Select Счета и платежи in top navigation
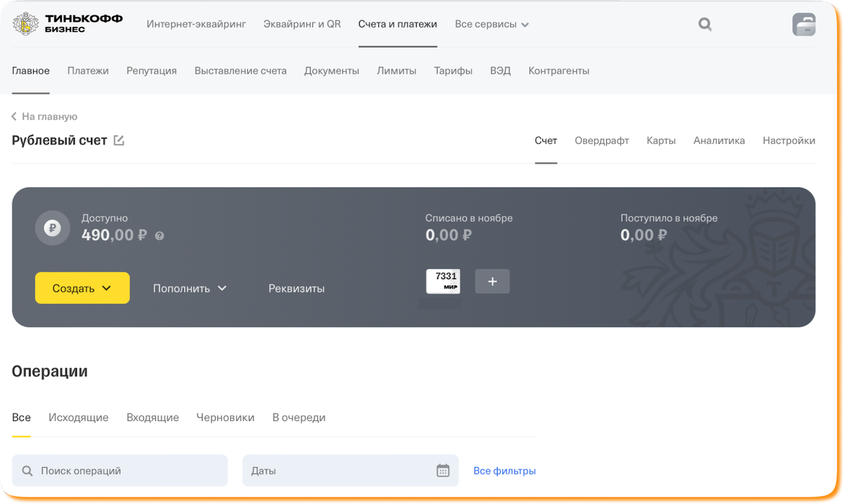 [397, 24]
